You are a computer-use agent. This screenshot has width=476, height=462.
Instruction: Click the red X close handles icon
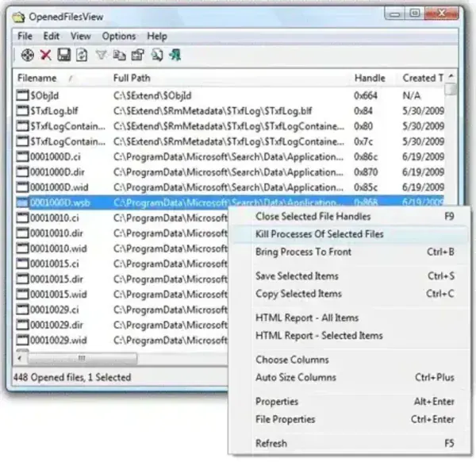coord(45,56)
